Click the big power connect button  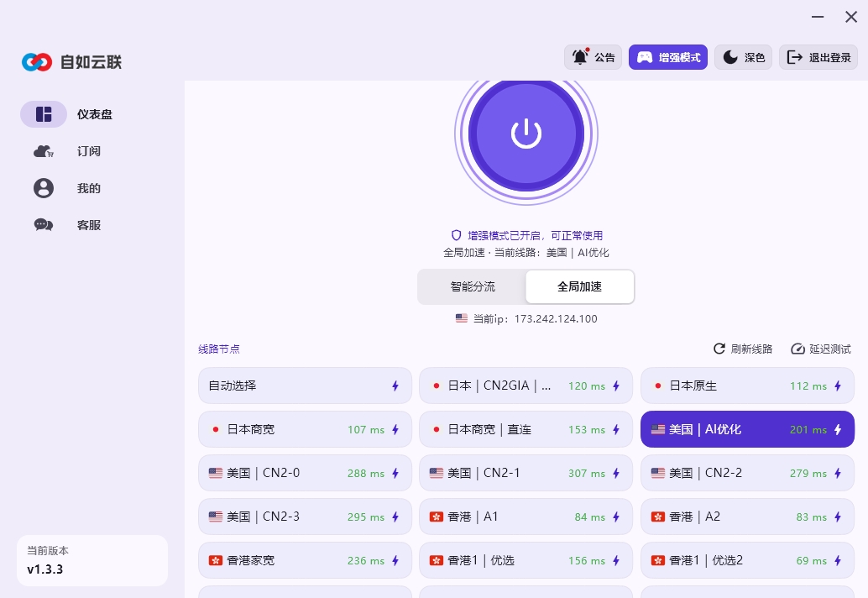pyautogui.click(x=526, y=134)
